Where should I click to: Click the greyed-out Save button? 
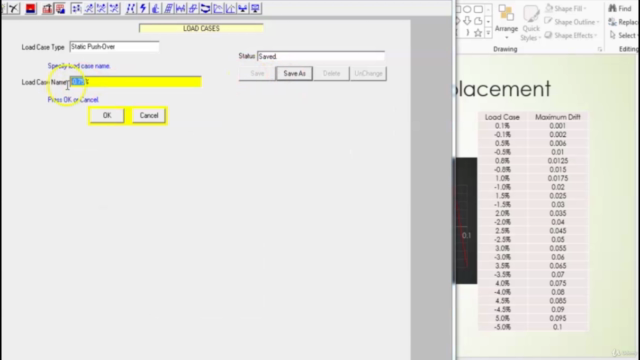257,73
